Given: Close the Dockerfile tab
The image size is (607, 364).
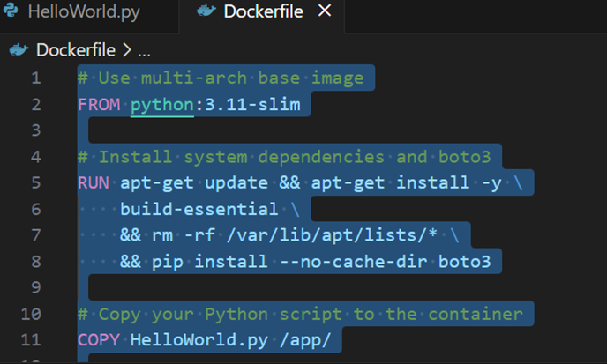Looking at the screenshot, I should [325, 11].
